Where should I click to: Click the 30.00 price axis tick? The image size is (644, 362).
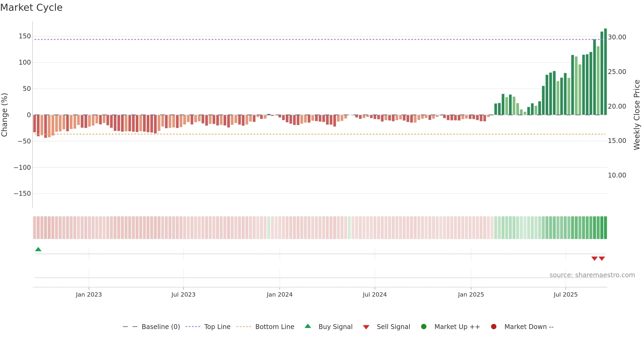[x=617, y=37]
